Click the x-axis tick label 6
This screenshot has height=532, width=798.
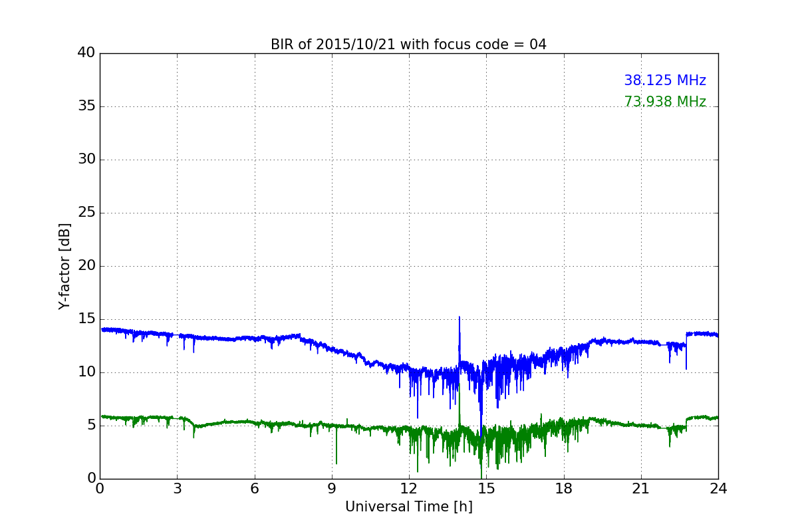point(255,489)
